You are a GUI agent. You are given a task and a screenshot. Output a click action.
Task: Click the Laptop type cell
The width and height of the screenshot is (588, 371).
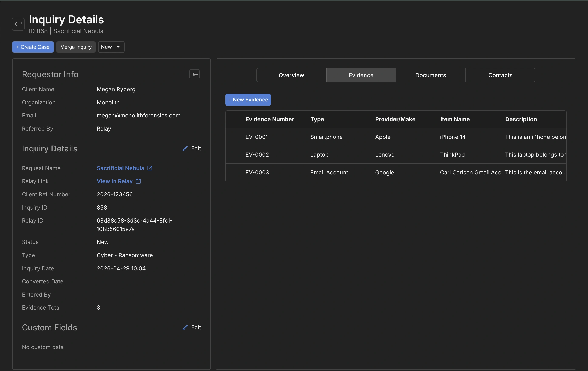point(319,154)
